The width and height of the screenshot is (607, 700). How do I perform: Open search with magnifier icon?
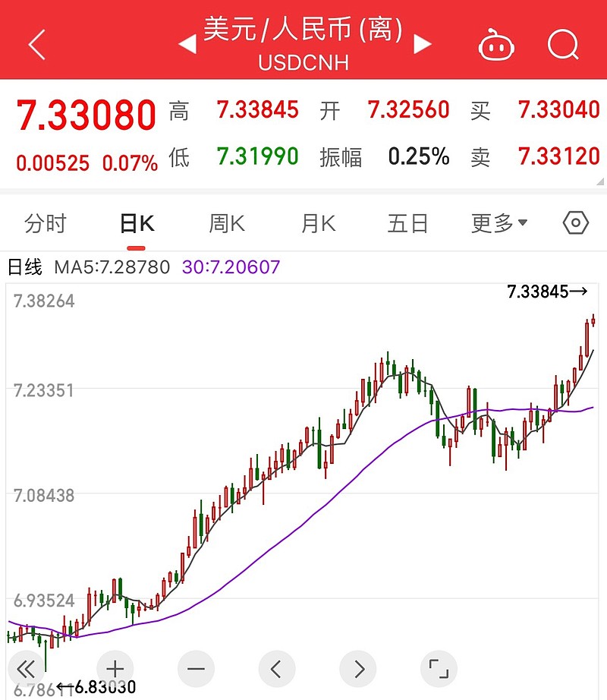click(563, 45)
